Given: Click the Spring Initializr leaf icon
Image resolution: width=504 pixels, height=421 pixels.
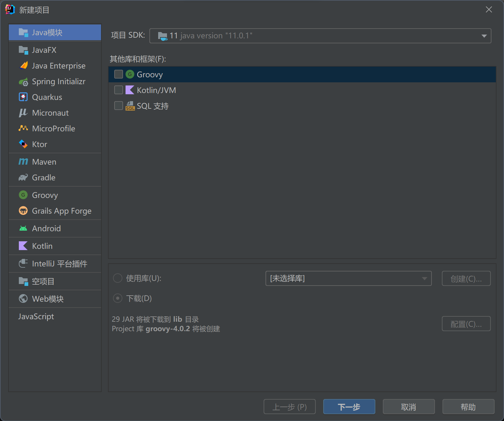Looking at the screenshot, I should pos(23,82).
